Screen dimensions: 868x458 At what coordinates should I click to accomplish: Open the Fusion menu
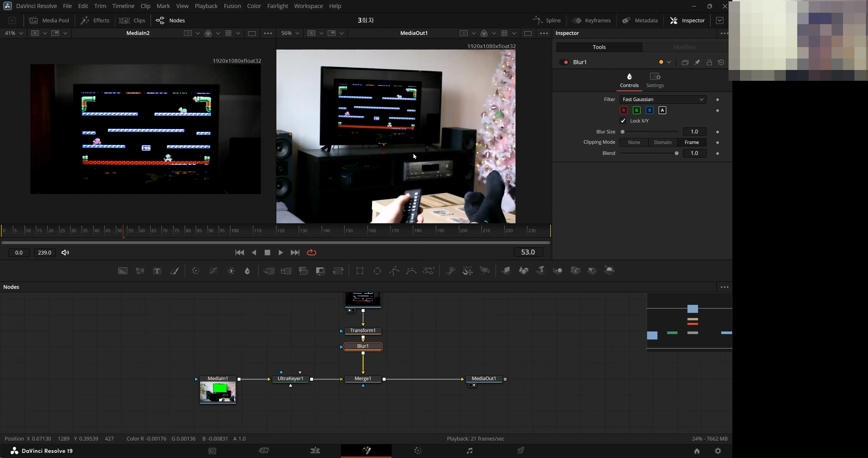coord(232,6)
